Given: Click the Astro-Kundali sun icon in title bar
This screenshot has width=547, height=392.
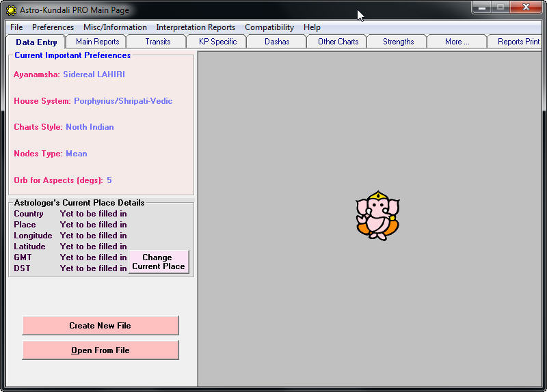Looking at the screenshot, I should coord(11,10).
